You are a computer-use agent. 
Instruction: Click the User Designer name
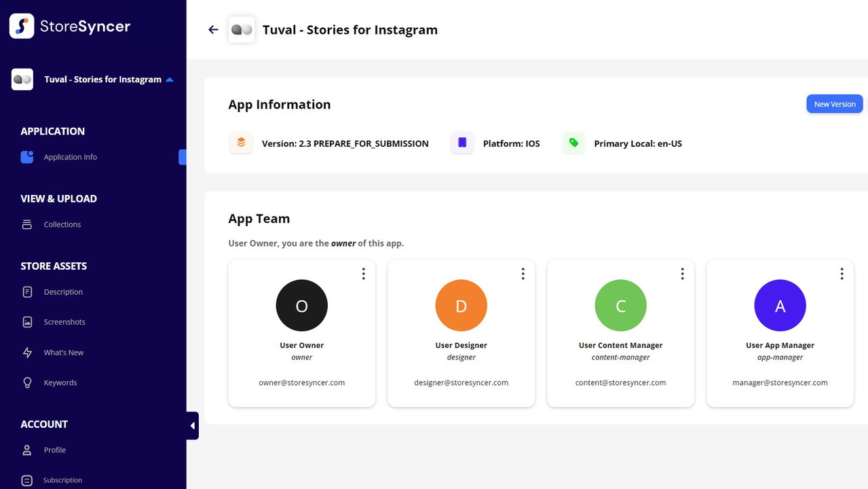pos(461,345)
